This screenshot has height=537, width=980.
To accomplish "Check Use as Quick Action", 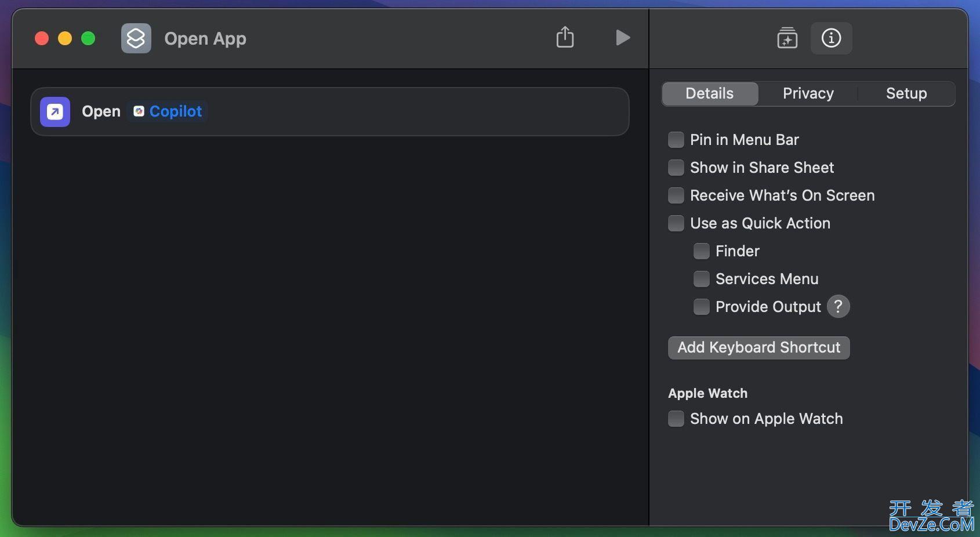I will click(676, 223).
